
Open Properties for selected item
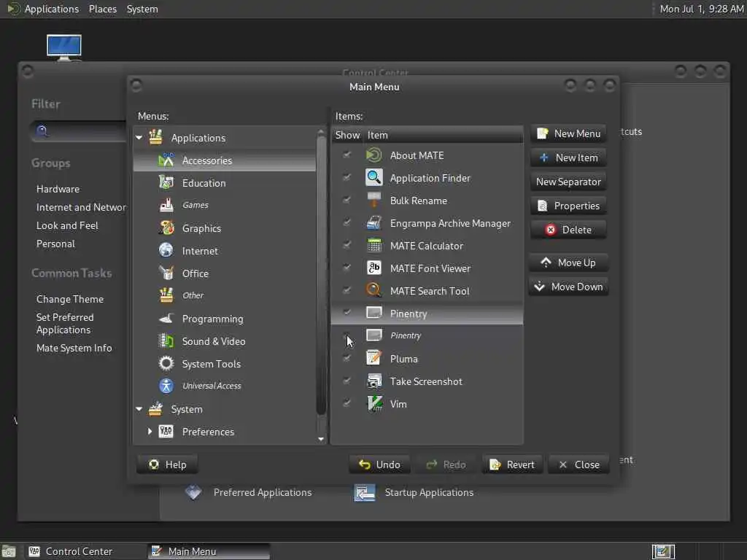[568, 206]
